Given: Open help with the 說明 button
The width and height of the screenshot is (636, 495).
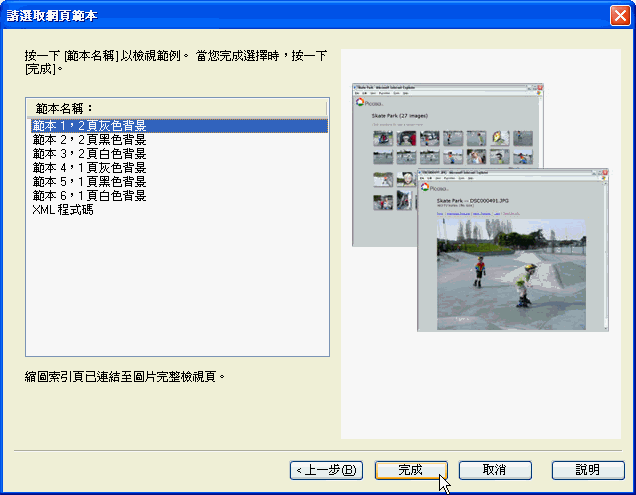Looking at the screenshot, I should coord(588,470).
